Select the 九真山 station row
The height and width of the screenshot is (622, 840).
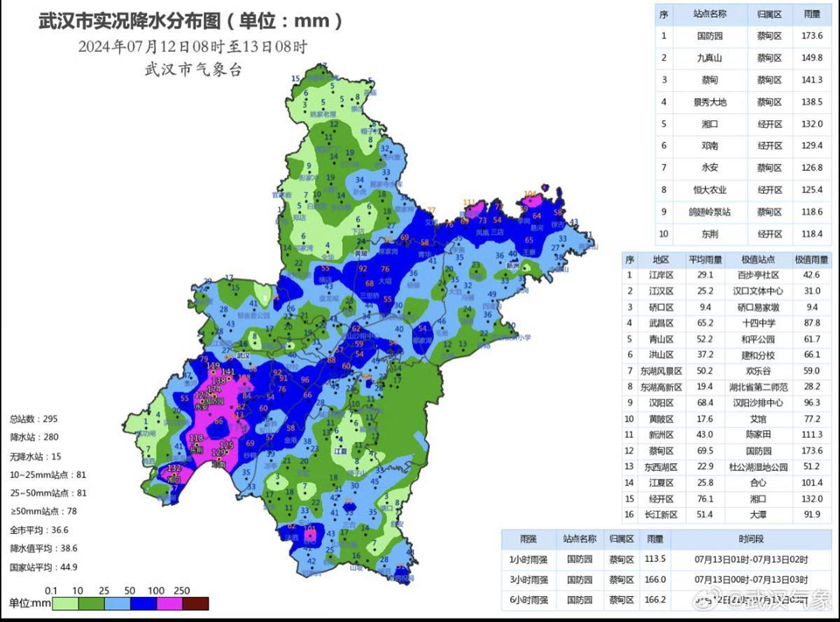coord(710,58)
